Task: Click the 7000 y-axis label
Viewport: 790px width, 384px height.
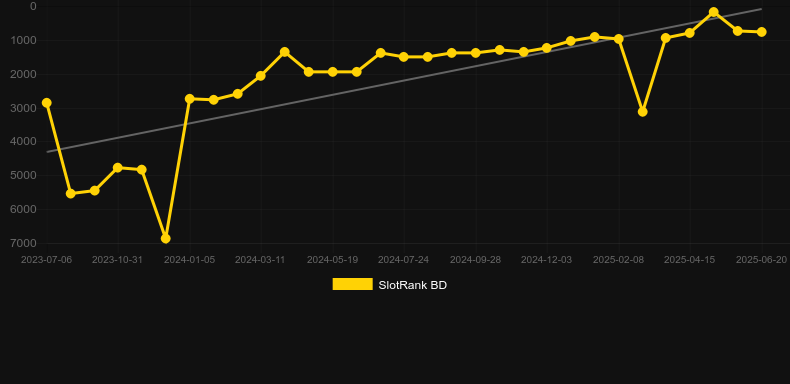Action: (x=23, y=243)
